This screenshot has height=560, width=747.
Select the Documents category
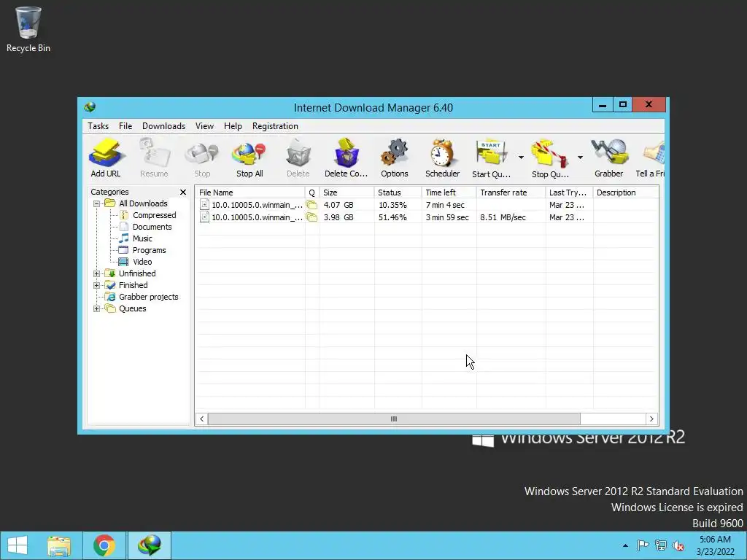coord(152,227)
